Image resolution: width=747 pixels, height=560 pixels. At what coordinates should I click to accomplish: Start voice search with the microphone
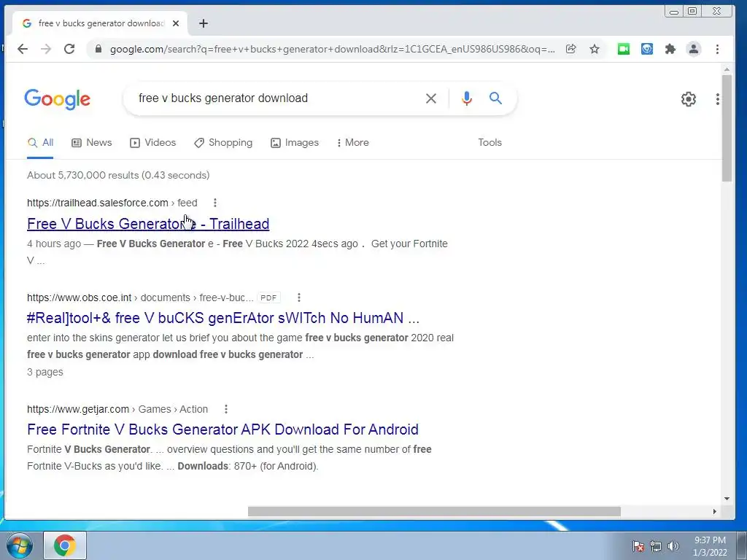467,98
